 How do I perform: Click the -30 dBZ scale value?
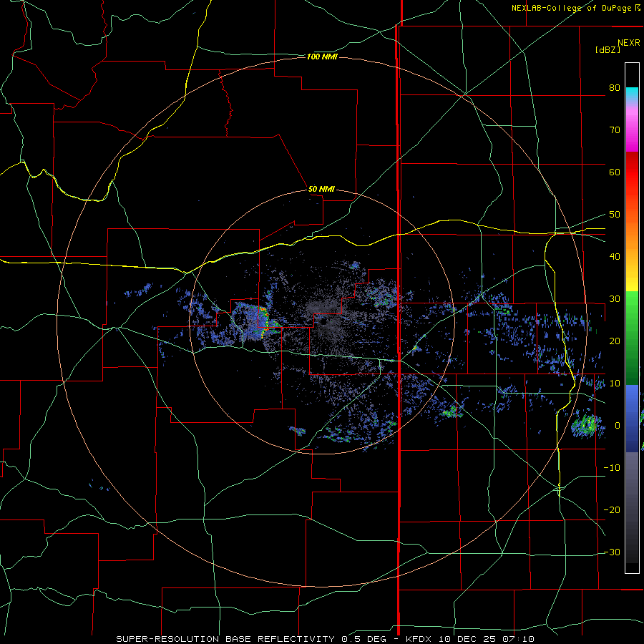point(612,552)
